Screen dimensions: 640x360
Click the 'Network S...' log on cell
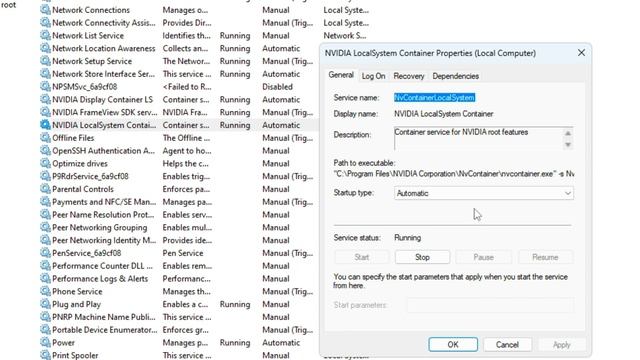tap(345, 36)
